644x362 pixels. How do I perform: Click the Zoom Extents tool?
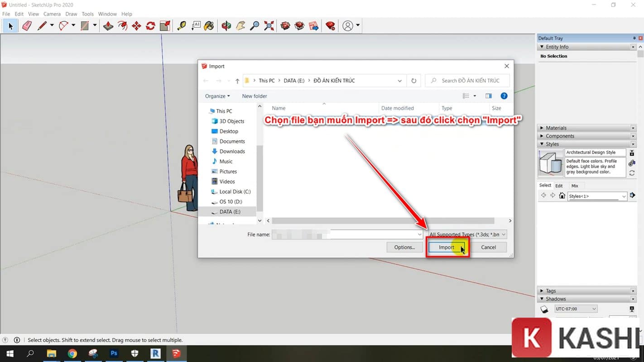click(x=269, y=26)
